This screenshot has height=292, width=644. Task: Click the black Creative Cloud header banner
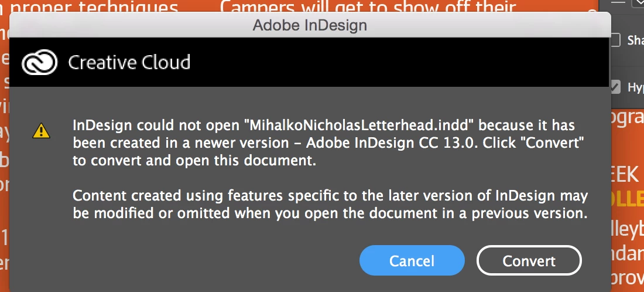coord(309,62)
